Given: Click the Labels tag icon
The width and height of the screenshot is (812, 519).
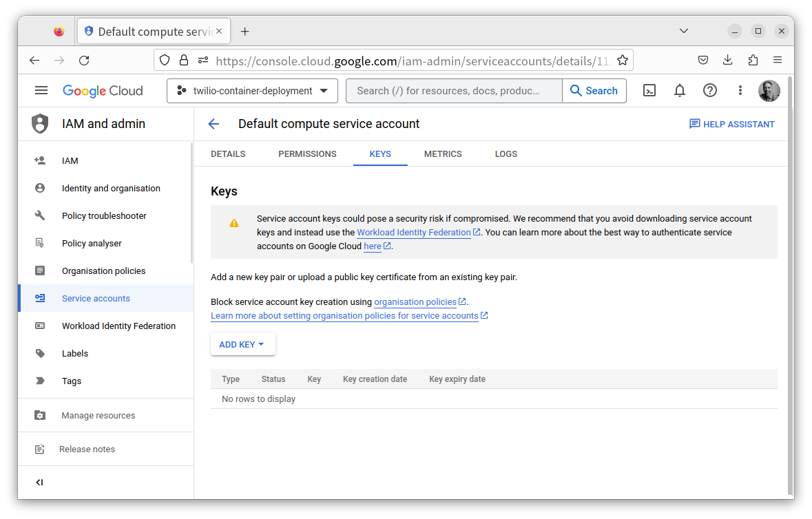Looking at the screenshot, I should coord(40,353).
